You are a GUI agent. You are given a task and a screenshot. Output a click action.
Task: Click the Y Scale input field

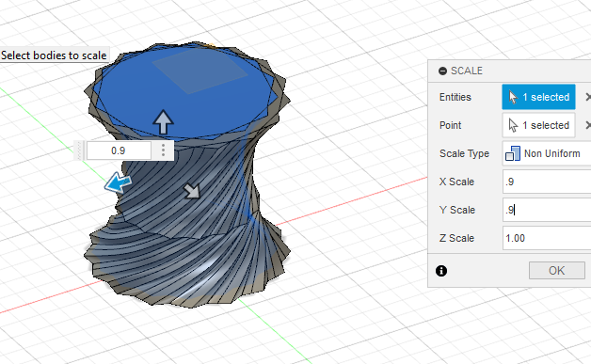[547, 210]
